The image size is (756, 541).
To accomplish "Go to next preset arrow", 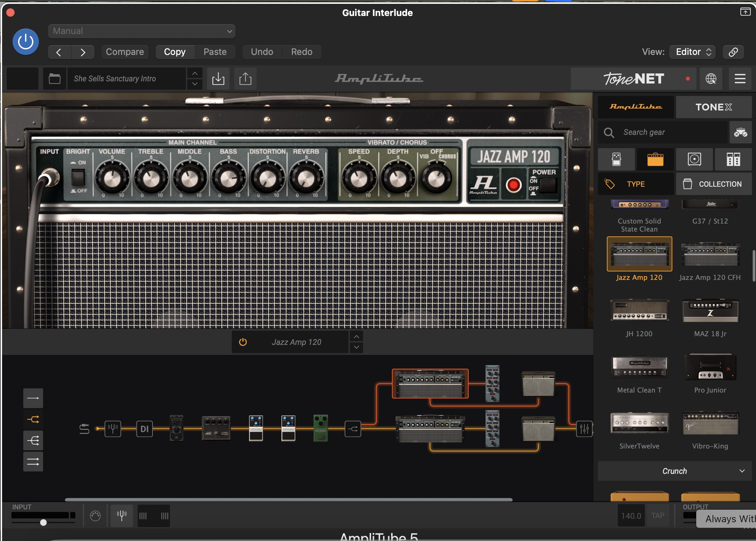I will (83, 52).
